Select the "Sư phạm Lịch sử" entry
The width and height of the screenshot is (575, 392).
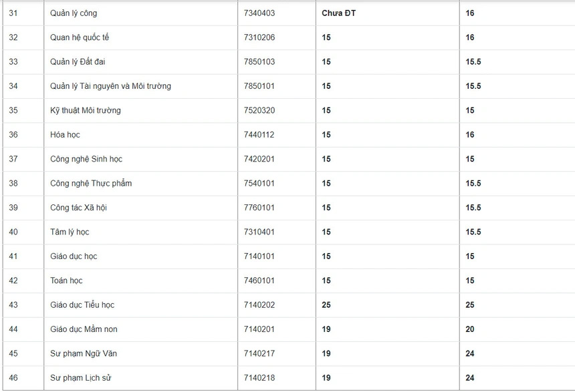(x=81, y=378)
